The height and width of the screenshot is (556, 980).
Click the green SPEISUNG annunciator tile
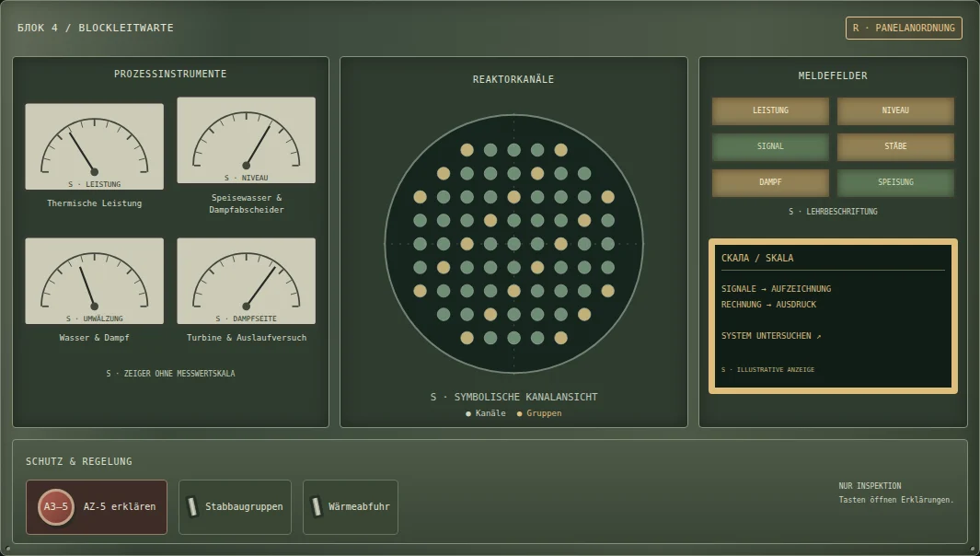coord(895,182)
